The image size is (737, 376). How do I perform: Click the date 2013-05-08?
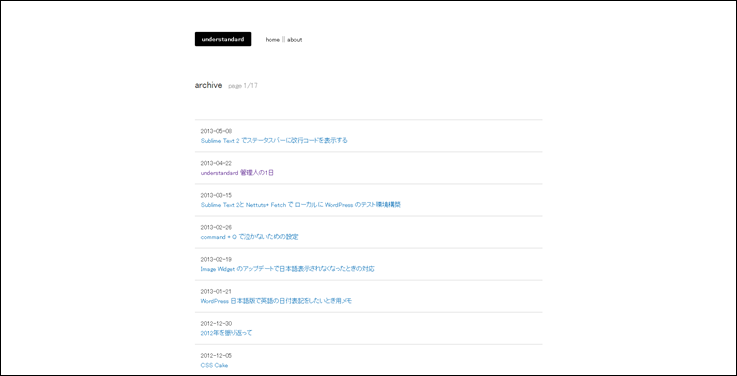tap(216, 131)
